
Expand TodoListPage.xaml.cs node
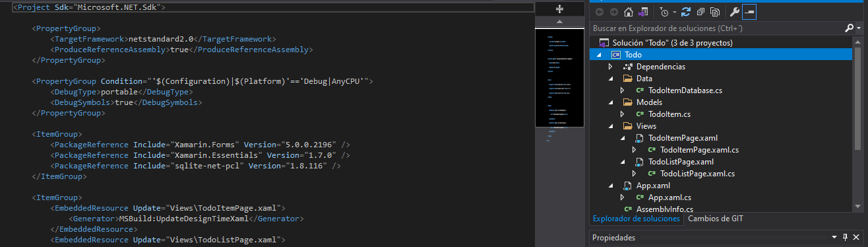point(634,174)
